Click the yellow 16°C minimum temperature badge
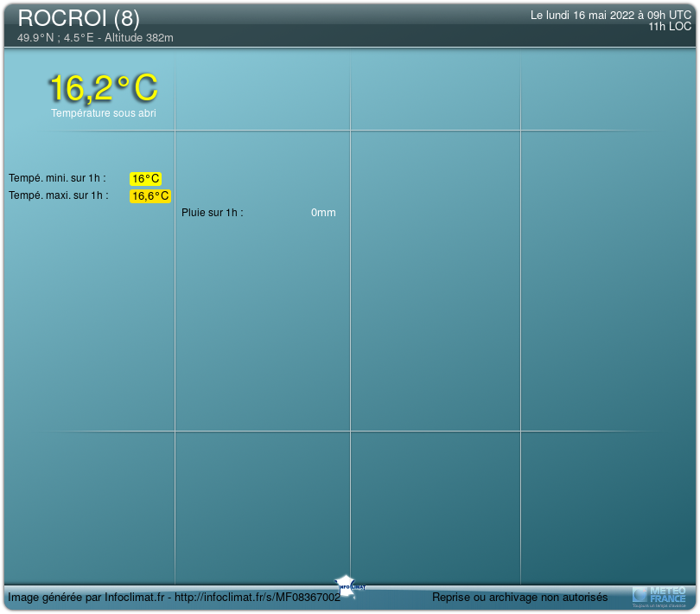This screenshot has width=700, height=614. pyautogui.click(x=145, y=179)
